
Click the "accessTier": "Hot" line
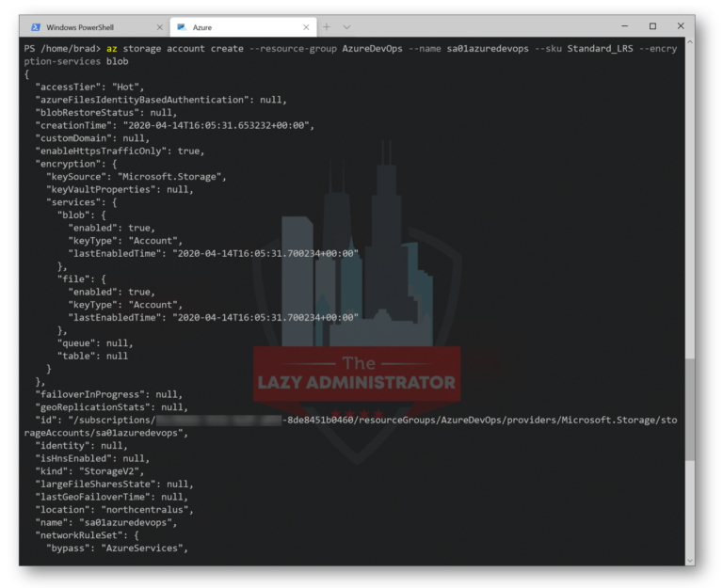click(x=90, y=87)
